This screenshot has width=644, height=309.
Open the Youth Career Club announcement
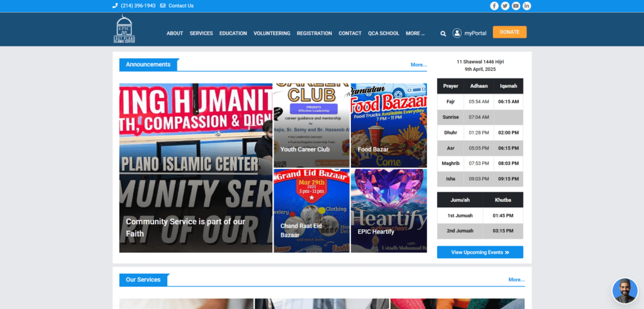[311, 126]
